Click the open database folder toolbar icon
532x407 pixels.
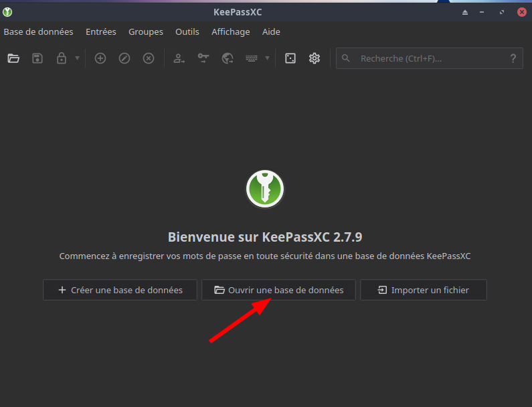pos(13,58)
